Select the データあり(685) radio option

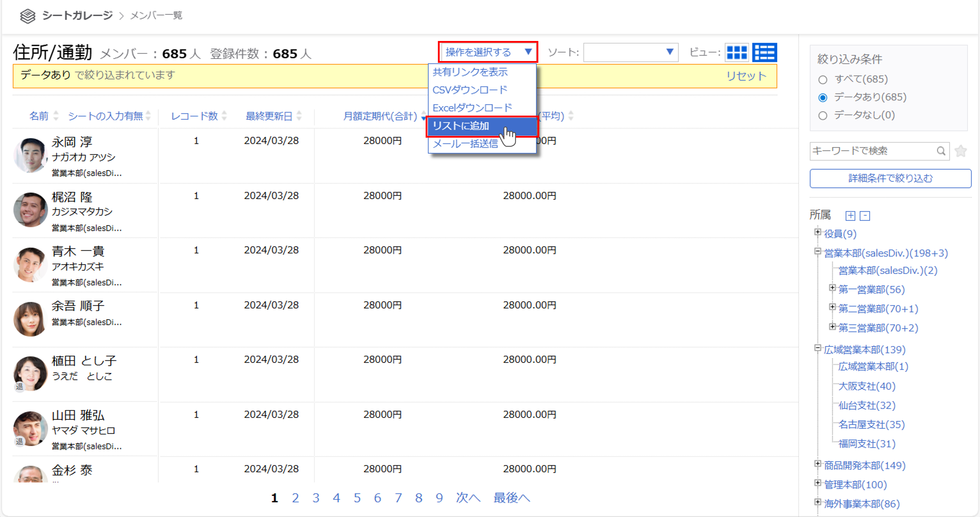(823, 97)
